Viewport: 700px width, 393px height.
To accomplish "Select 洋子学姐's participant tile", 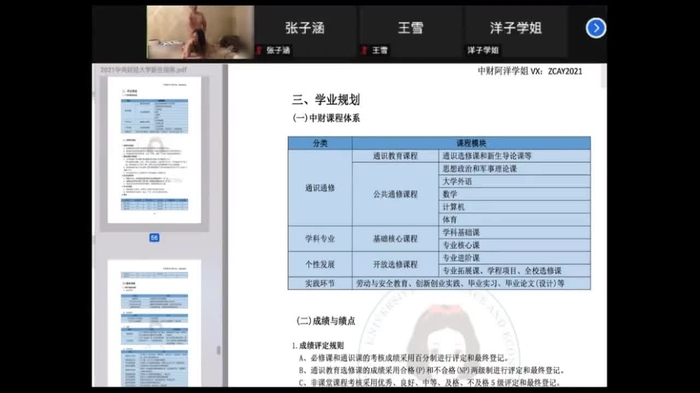I will pos(516,32).
